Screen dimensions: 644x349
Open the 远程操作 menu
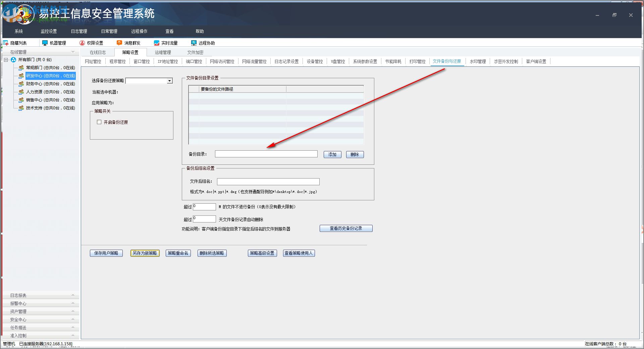click(139, 31)
